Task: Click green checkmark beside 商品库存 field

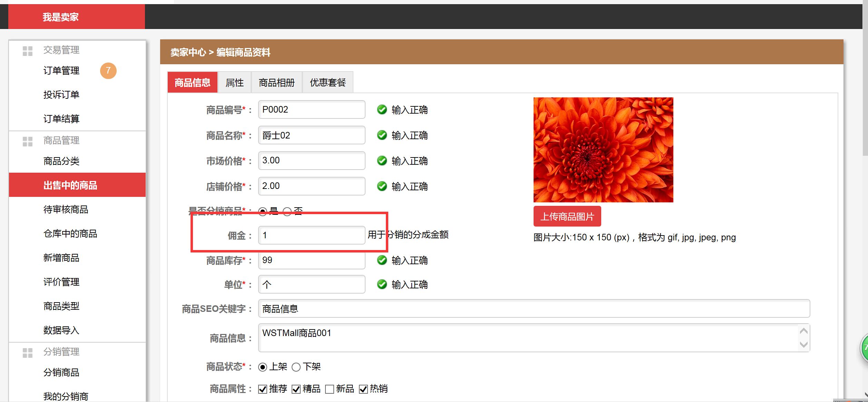Action: tap(382, 260)
